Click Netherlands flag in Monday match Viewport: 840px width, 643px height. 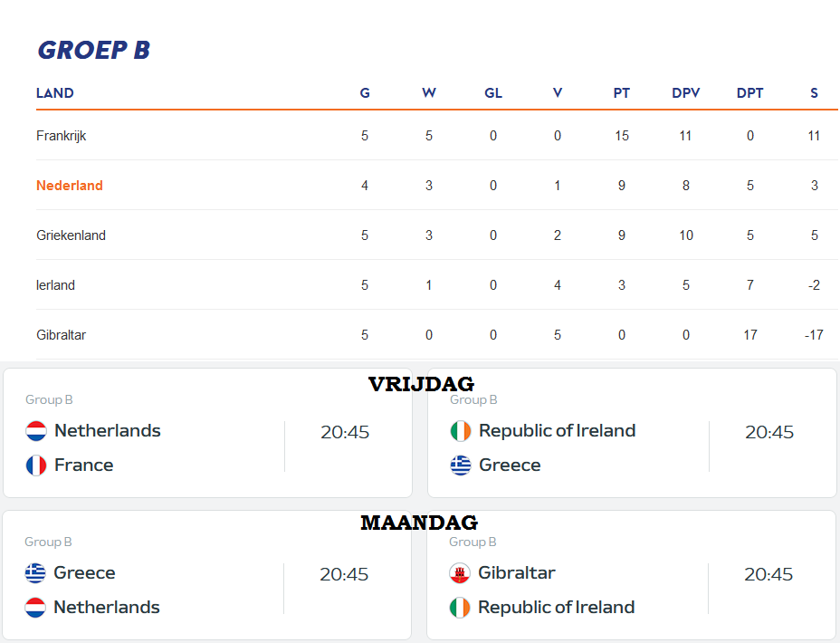pos(35,607)
